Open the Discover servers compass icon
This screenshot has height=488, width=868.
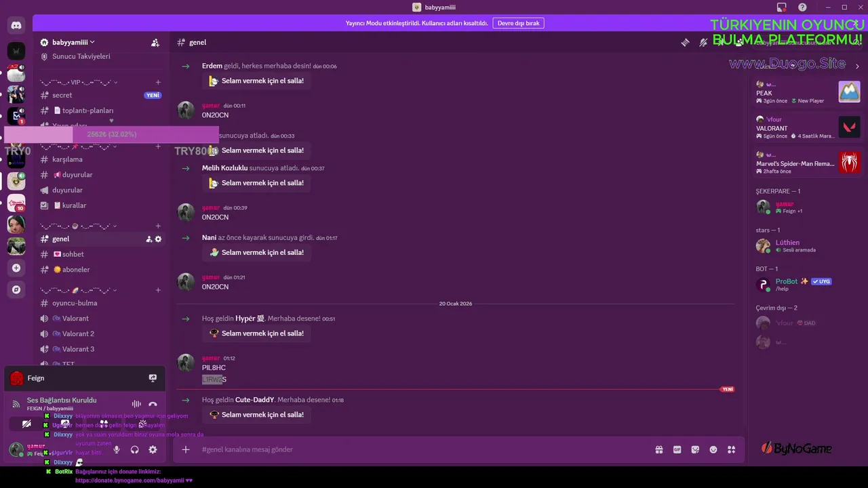pyautogui.click(x=16, y=289)
